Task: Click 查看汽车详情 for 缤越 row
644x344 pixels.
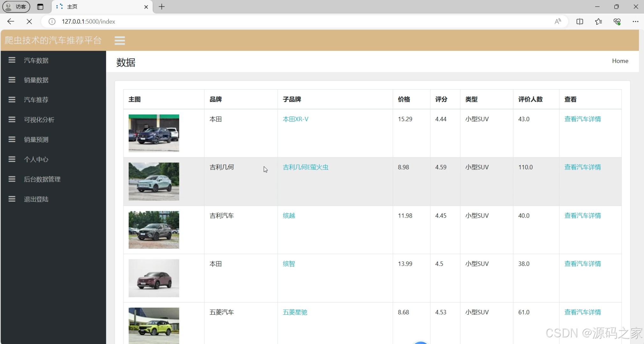Action: [582, 216]
